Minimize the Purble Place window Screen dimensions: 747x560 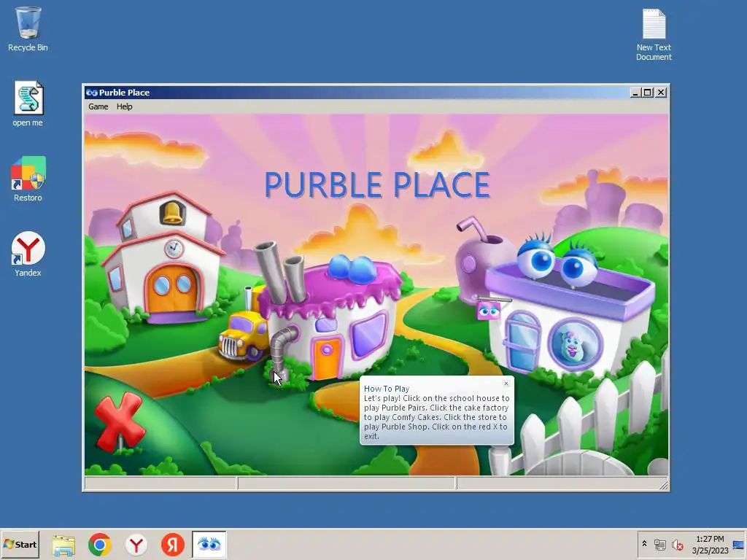635,93
